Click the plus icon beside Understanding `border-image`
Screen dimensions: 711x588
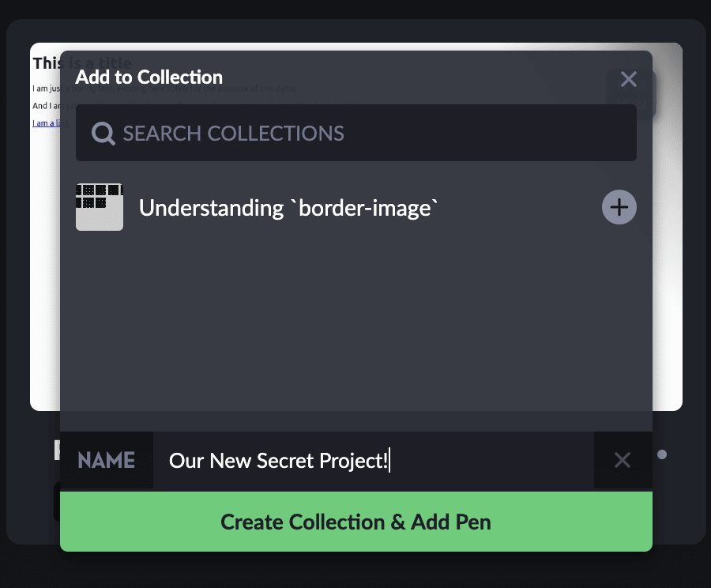pyautogui.click(x=619, y=207)
